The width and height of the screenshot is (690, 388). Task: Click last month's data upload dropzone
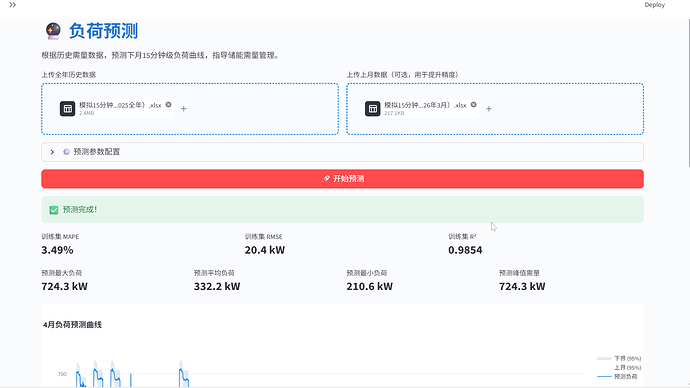[495, 109]
